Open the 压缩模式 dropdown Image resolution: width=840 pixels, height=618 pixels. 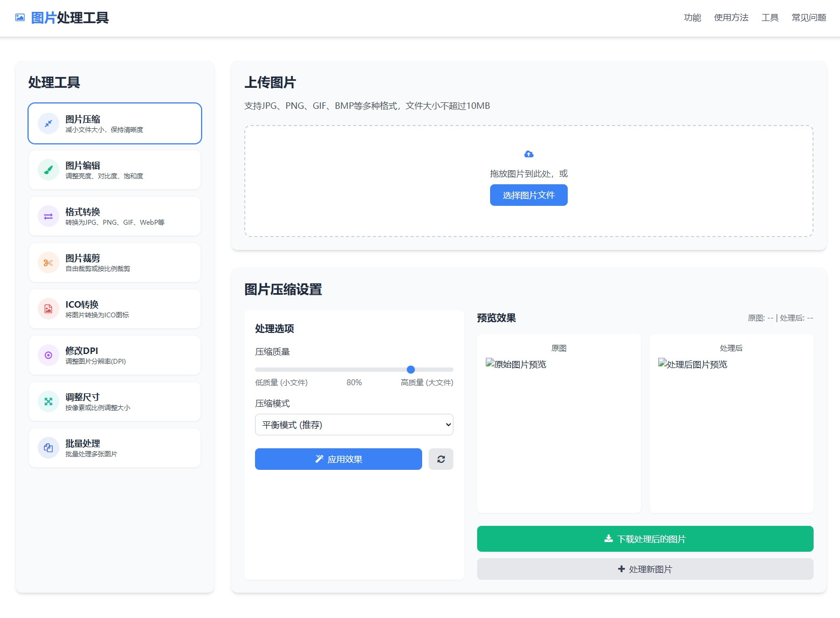coord(354,425)
